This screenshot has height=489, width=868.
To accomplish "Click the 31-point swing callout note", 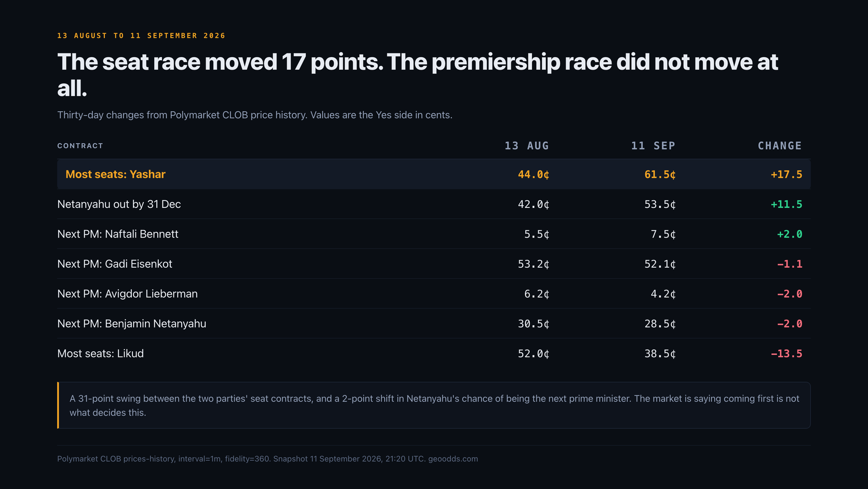I will [x=434, y=405].
